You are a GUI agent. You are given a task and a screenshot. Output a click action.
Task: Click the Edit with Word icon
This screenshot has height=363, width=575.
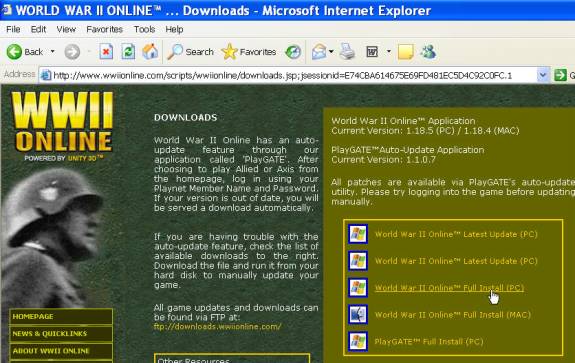coord(372,52)
